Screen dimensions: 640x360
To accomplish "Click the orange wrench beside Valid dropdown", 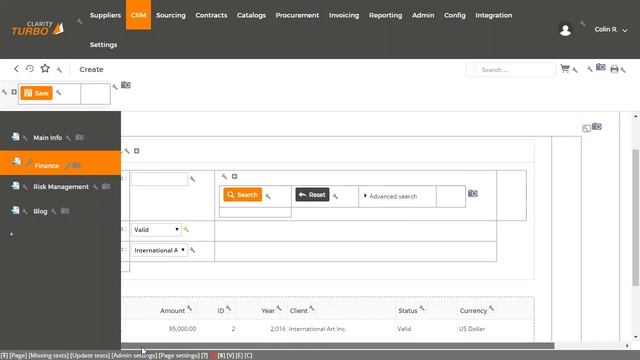I will tap(187, 230).
